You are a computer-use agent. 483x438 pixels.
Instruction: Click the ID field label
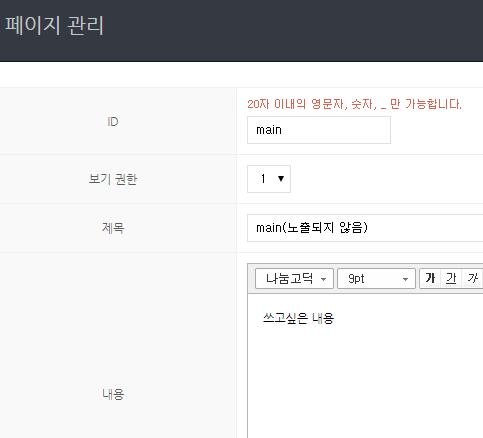coord(113,122)
